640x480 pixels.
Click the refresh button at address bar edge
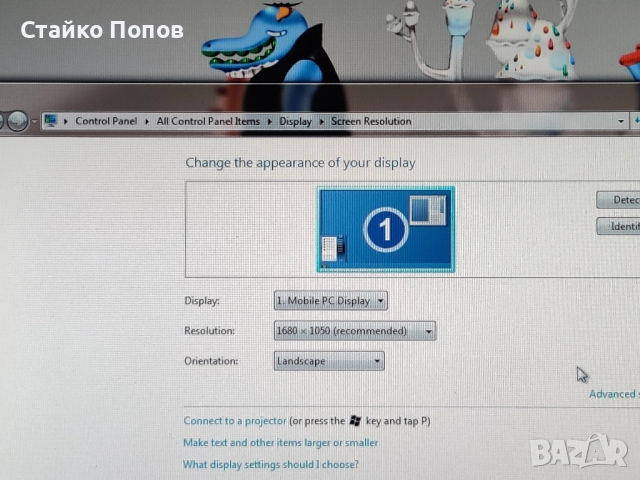[x=636, y=121]
